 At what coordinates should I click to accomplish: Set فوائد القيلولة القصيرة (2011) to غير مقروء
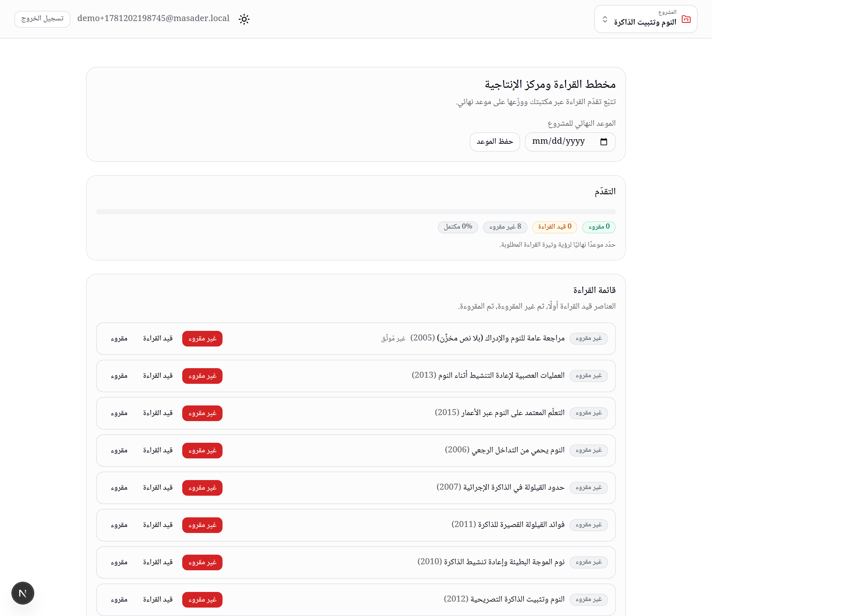[202, 525]
